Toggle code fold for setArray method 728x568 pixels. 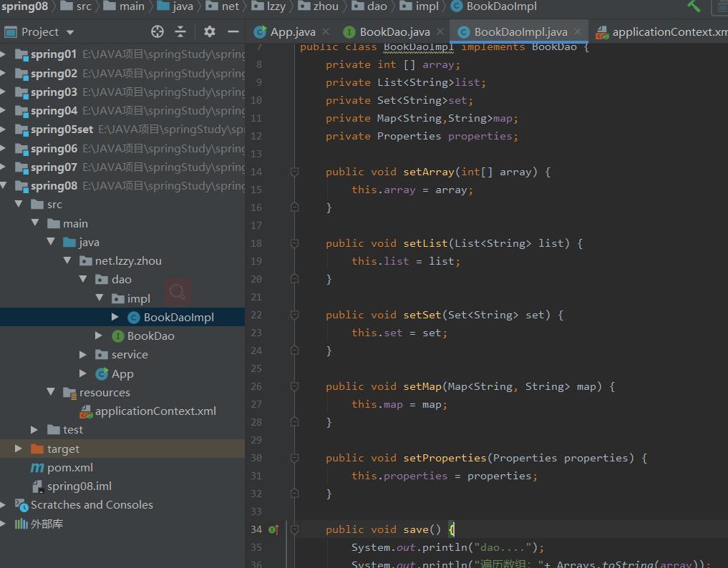(x=294, y=172)
